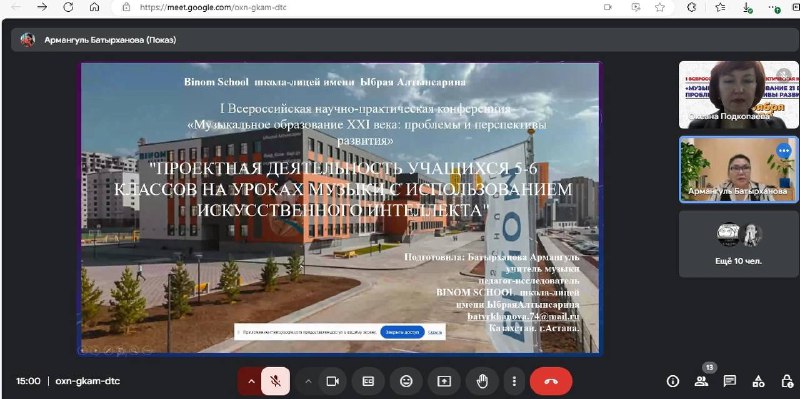Raise hand in the meeting

482,381
